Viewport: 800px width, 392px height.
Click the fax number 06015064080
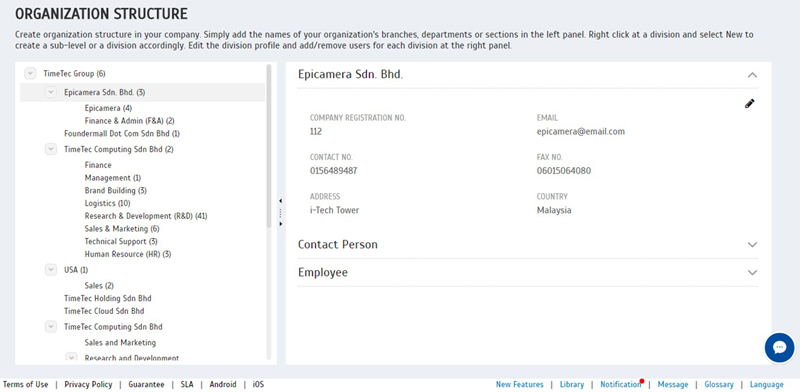pos(564,171)
